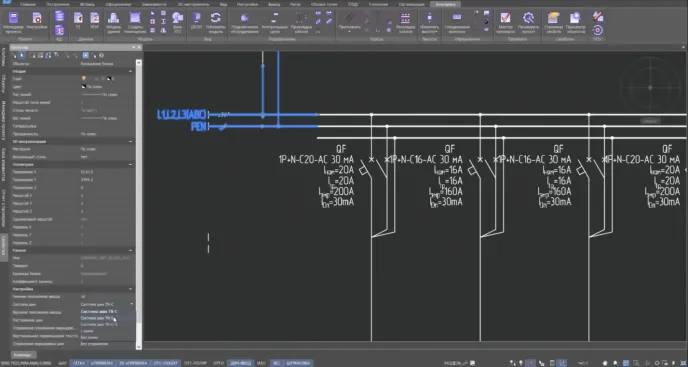Switch to Вставка ribbon tab
688x367 pixels.
coord(87,4)
